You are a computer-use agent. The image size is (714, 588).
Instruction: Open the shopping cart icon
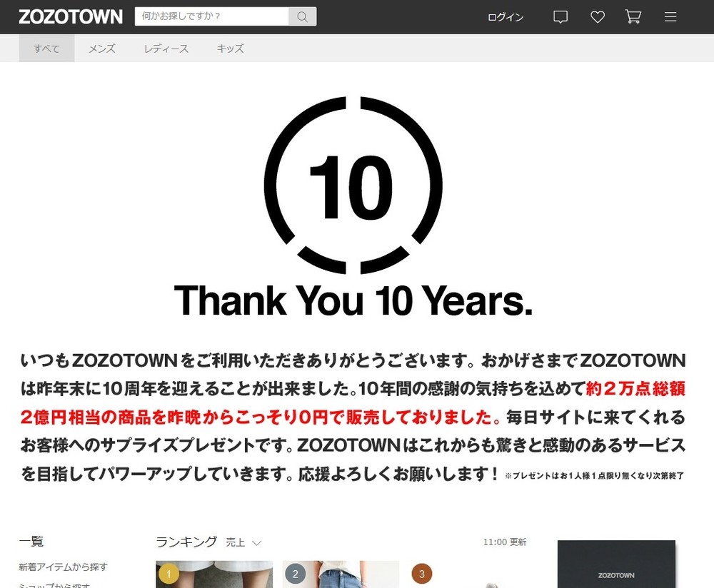(633, 16)
